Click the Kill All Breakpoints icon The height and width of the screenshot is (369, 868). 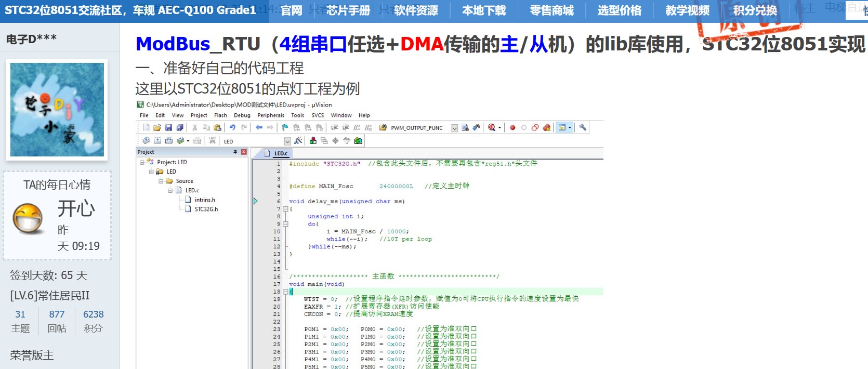pyautogui.click(x=547, y=127)
